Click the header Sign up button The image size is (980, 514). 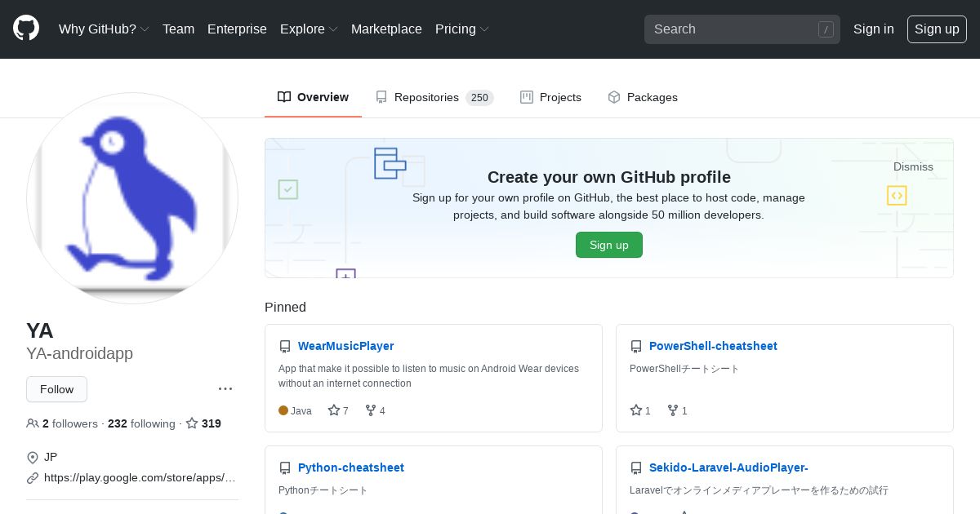pos(937,29)
